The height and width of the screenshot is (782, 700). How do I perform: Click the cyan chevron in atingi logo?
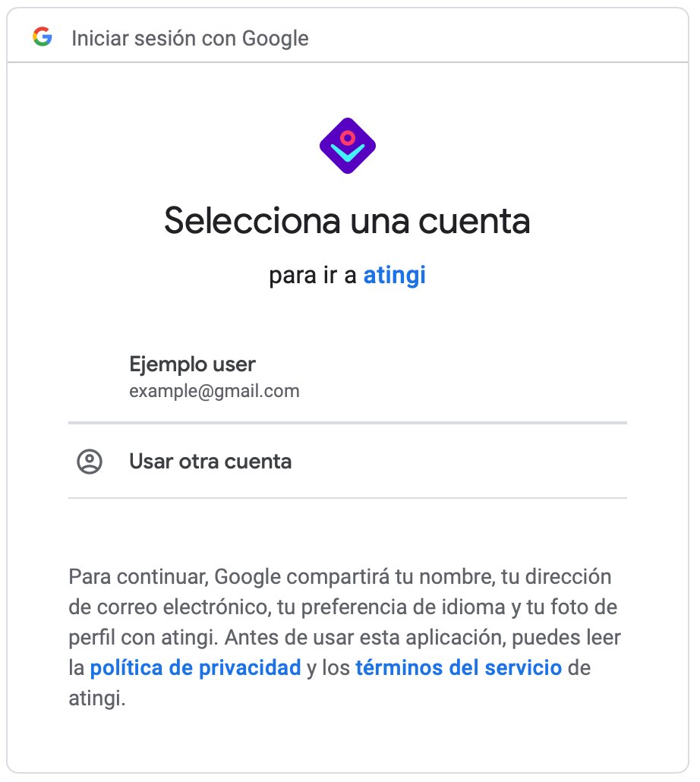(348, 152)
